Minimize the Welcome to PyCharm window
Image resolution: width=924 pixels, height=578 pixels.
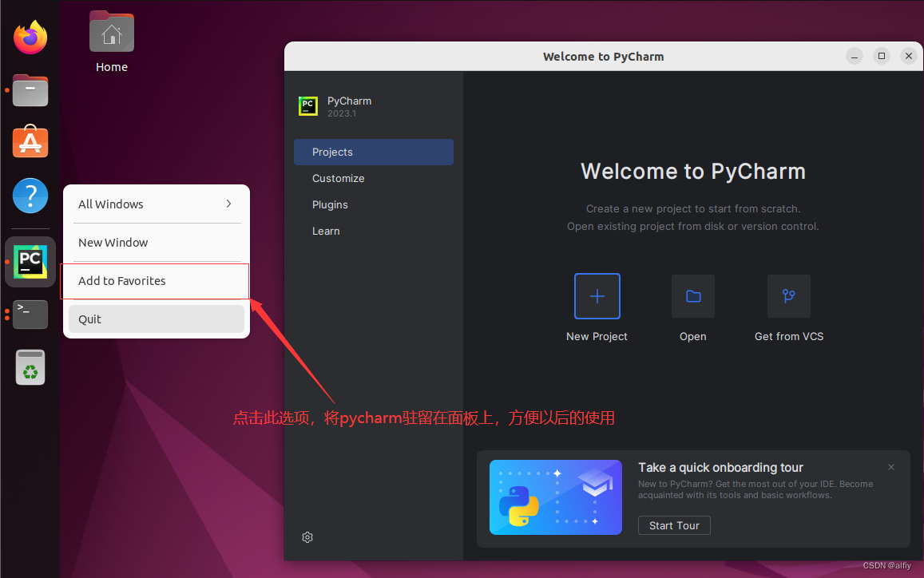click(x=855, y=56)
